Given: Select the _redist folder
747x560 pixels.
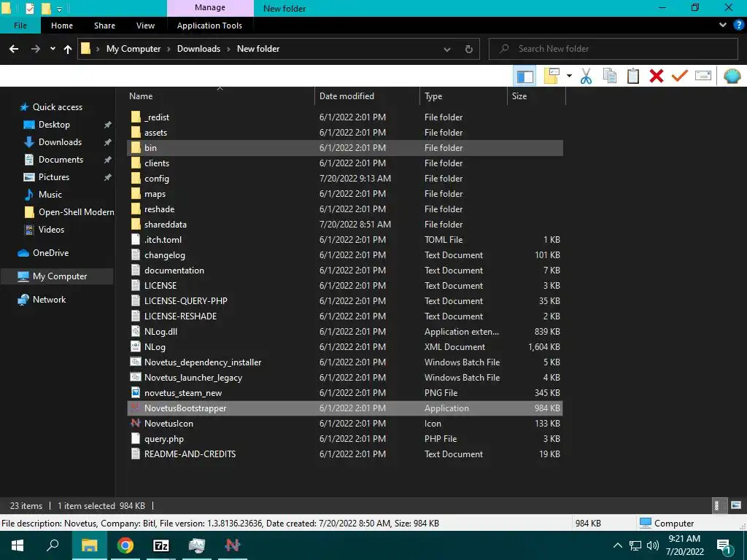Looking at the screenshot, I should coord(345,117).
